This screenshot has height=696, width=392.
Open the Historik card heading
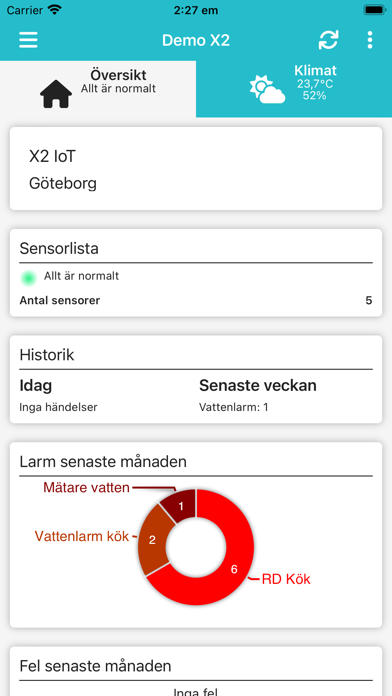[x=47, y=355]
